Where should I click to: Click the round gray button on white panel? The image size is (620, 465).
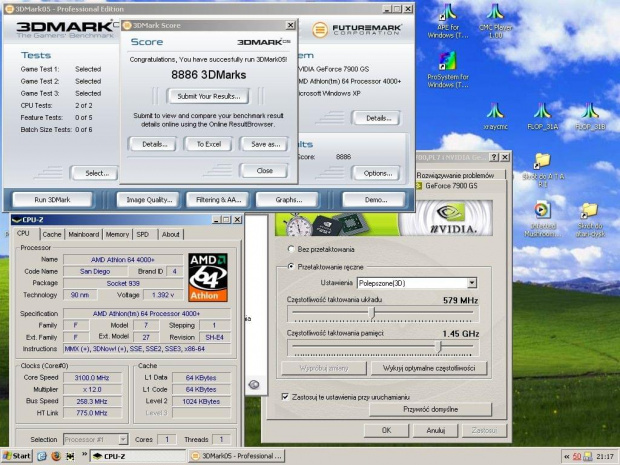click(254, 384)
